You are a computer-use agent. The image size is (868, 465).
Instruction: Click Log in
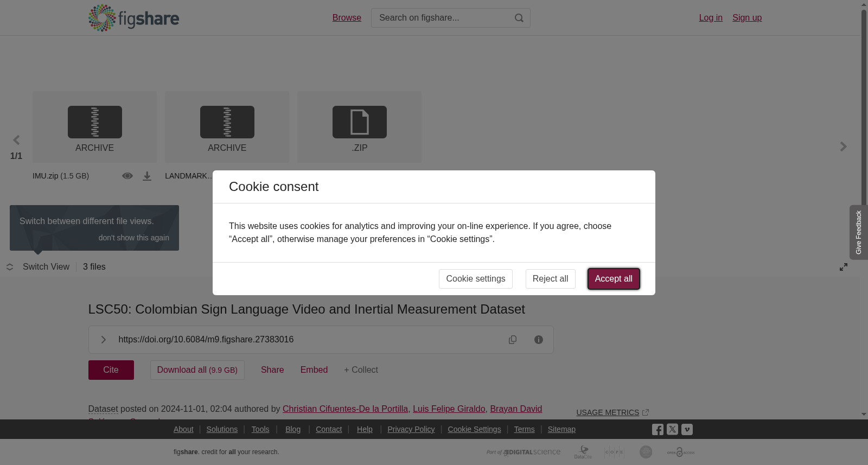(x=711, y=18)
